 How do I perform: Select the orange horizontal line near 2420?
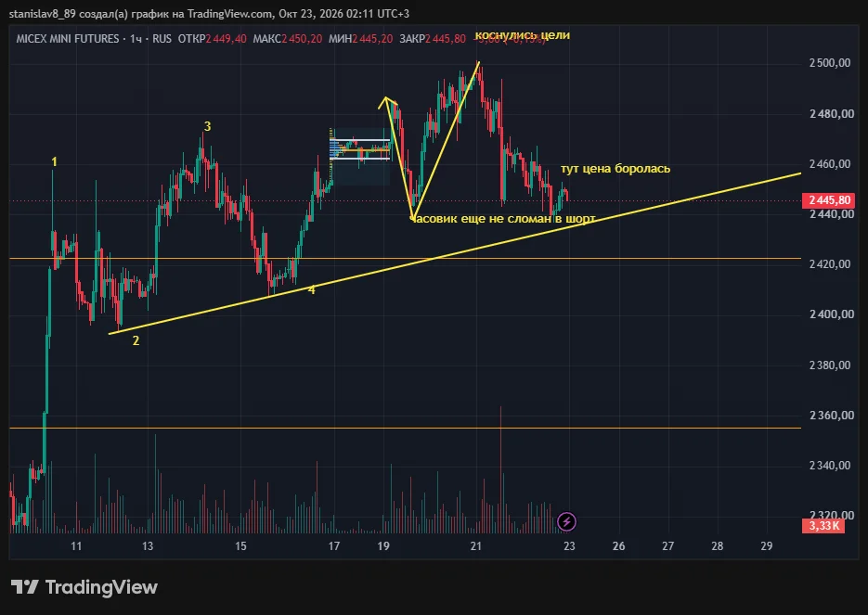[405, 258]
